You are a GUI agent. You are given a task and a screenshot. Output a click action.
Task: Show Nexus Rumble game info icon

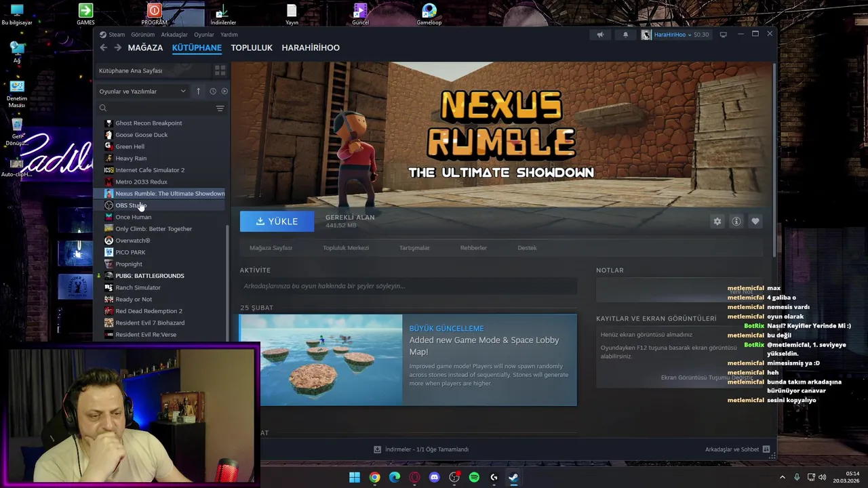736,222
